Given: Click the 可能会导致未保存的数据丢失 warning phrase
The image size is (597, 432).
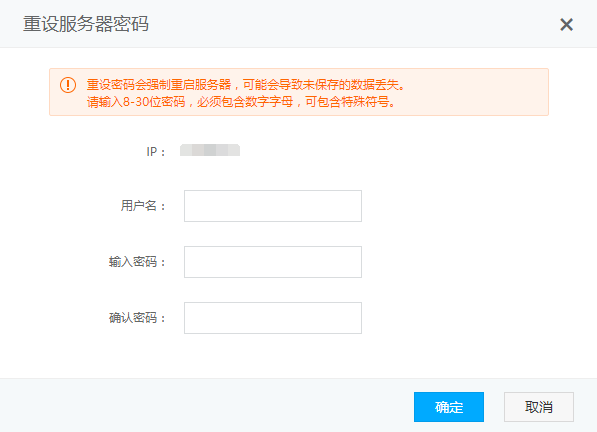Looking at the screenshot, I should (x=321, y=84).
